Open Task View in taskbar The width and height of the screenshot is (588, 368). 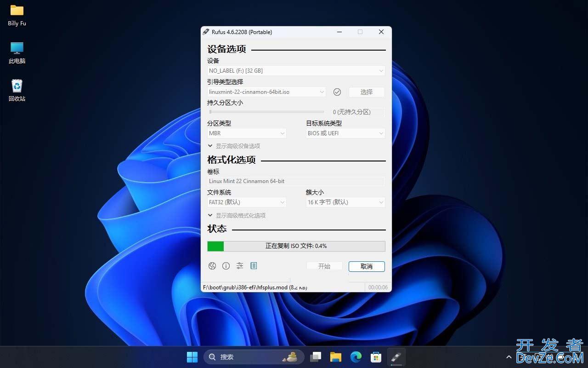tap(316, 357)
